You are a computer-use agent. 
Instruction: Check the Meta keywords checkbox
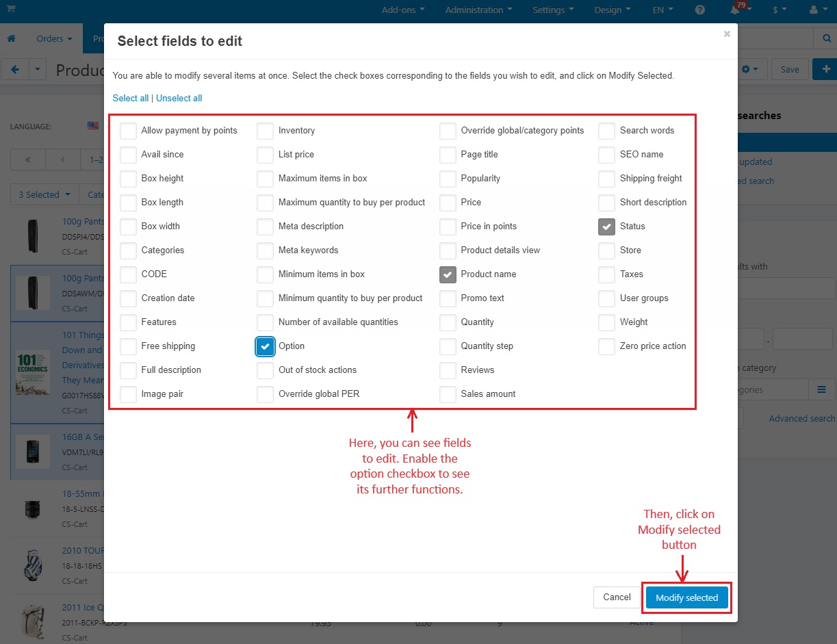[266, 250]
